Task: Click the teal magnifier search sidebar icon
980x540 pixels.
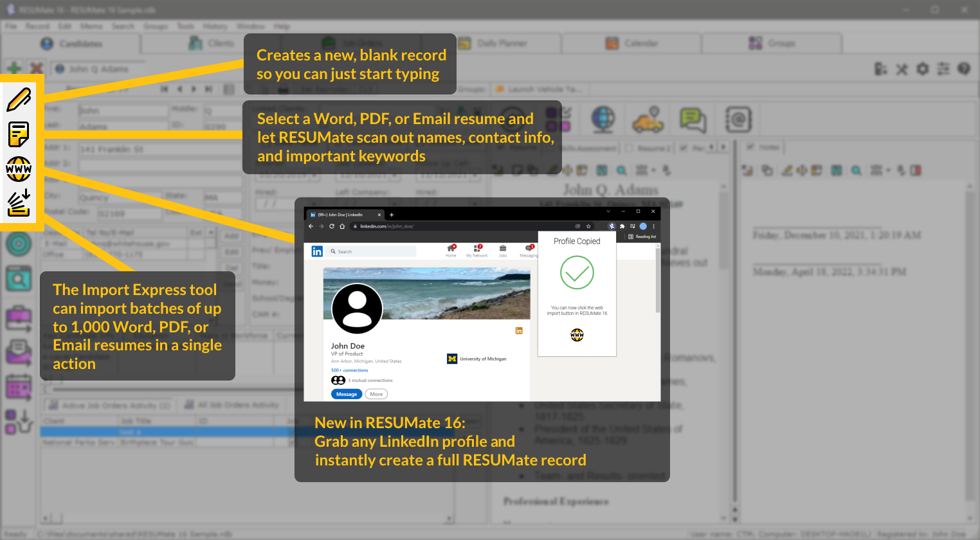Action: pyautogui.click(x=19, y=279)
